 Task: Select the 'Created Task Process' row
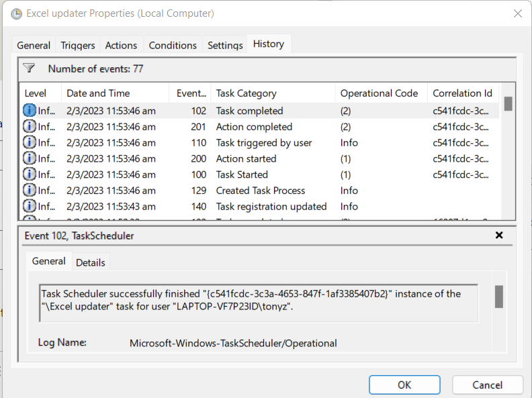point(259,190)
